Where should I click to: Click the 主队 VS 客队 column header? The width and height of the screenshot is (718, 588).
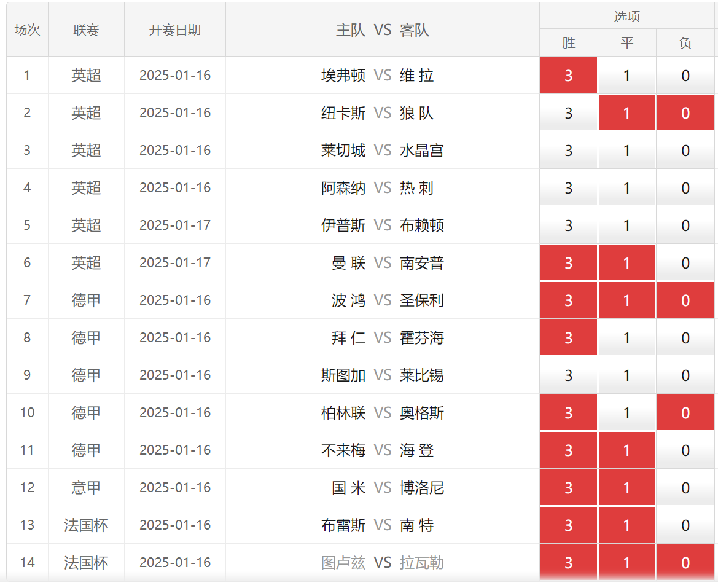(383, 29)
